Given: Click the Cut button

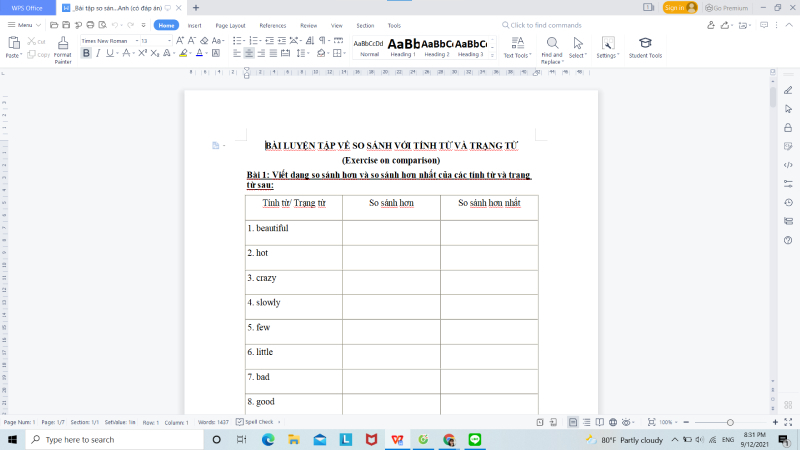Looking at the screenshot, I should click(36, 41).
